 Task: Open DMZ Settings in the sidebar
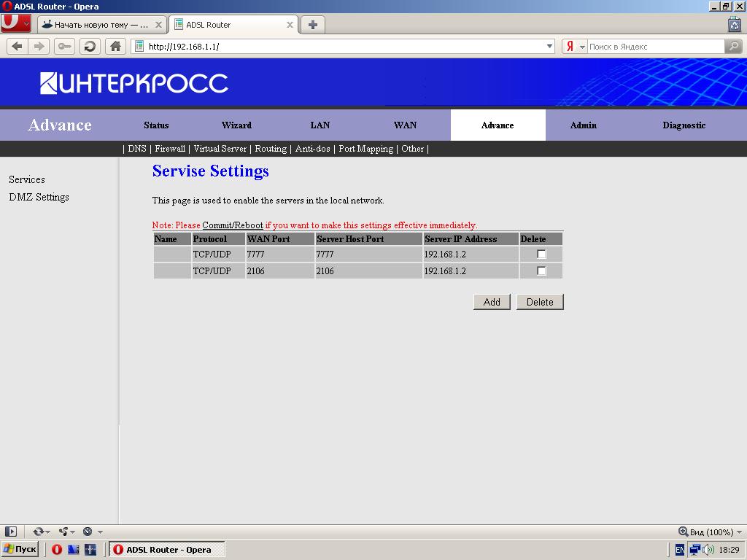click(x=39, y=197)
